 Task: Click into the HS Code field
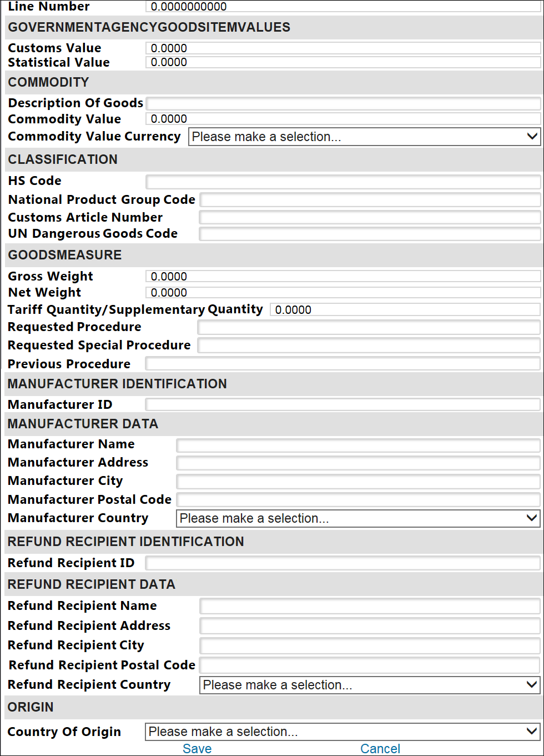(x=343, y=182)
